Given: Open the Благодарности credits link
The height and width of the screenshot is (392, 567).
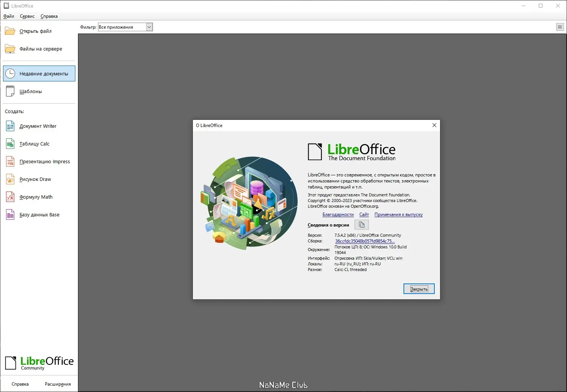Looking at the screenshot, I should coord(338,214).
